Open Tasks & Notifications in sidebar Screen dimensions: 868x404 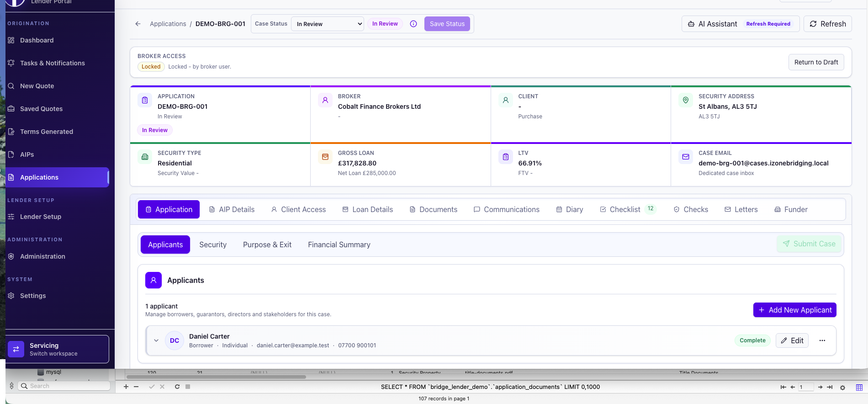(x=53, y=63)
